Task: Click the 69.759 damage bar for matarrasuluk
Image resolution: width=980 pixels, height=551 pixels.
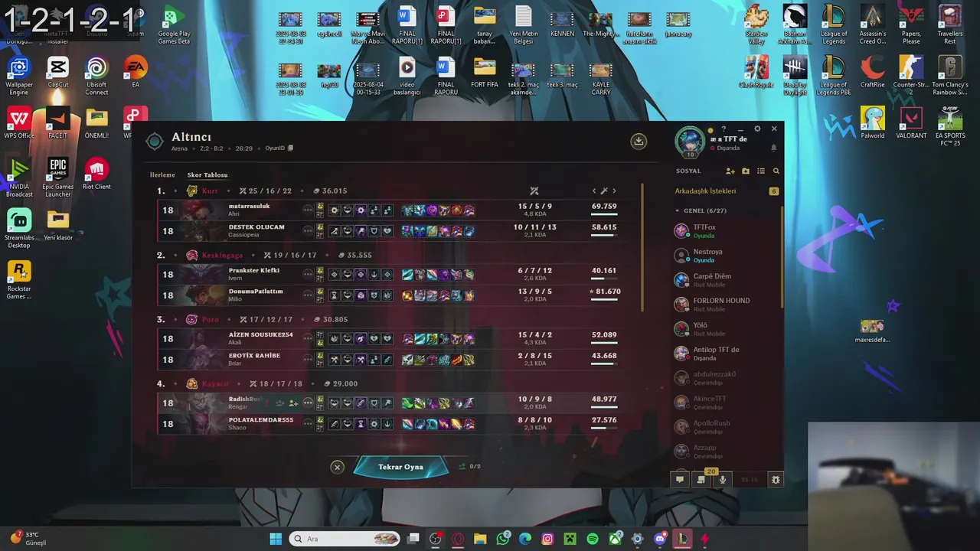Action: coord(604,214)
